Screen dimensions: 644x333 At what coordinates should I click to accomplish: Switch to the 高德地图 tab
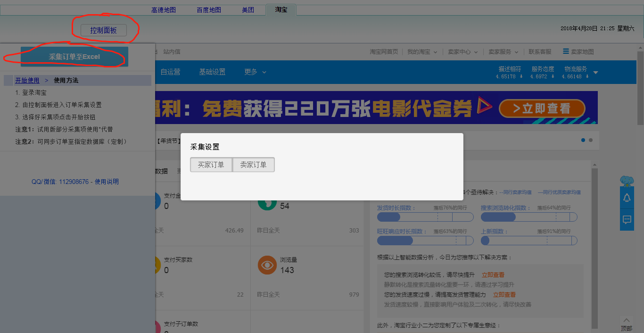coord(164,10)
